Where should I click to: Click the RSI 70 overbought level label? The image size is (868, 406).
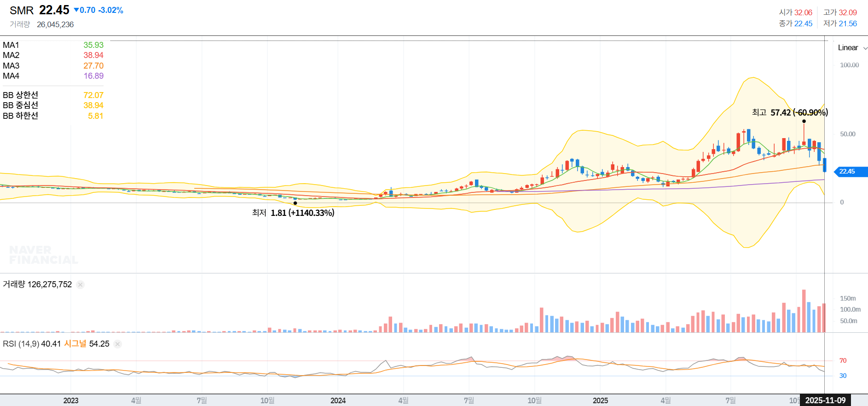[843, 360]
